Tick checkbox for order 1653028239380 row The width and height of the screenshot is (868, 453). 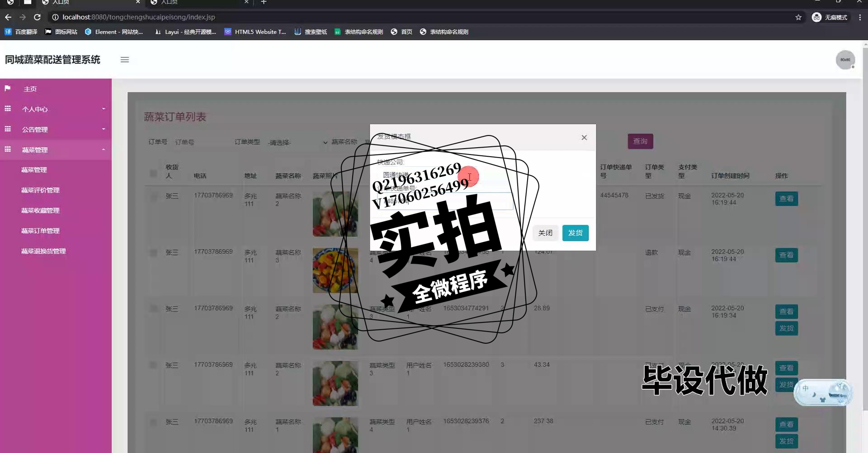pyautogui.click(x=153, y=365)
